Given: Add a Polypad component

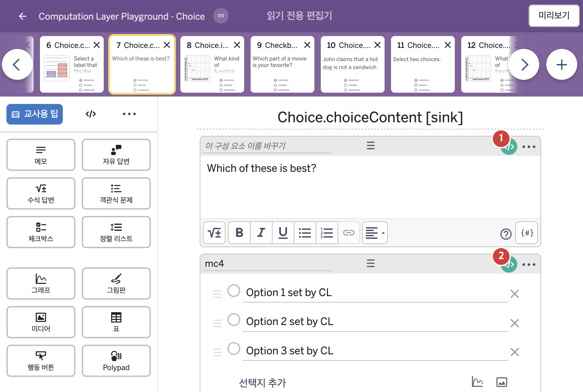Looking at the screenshot, I should (116, 361).
